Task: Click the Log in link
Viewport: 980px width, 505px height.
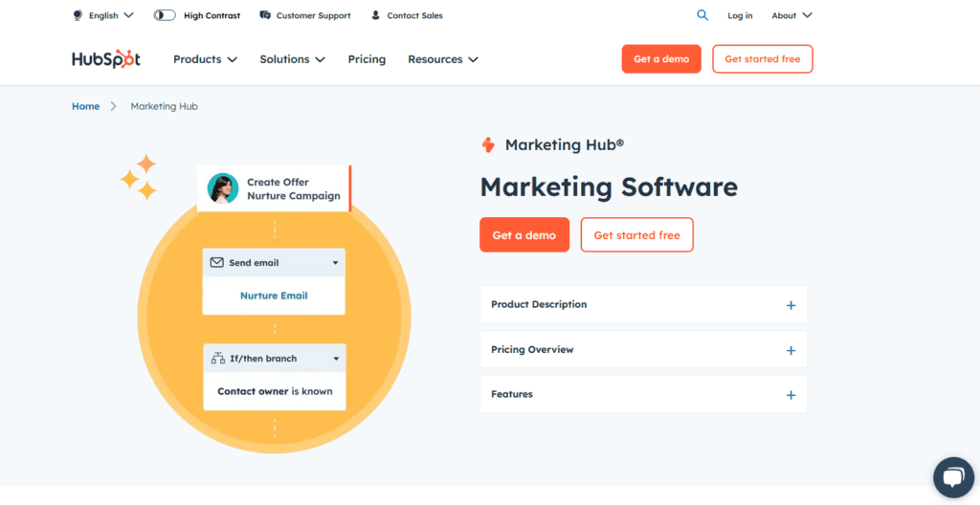Action: (740, 15)
